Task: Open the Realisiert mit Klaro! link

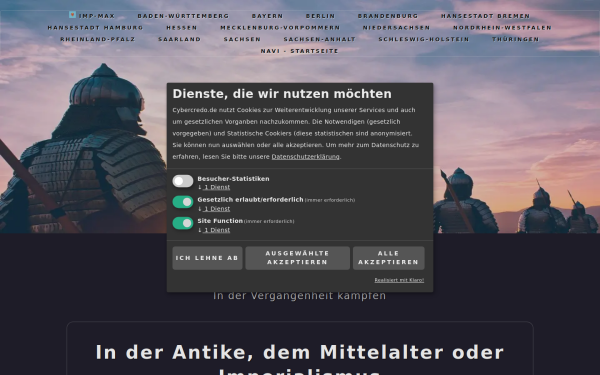Action: pyautogui.click(x=399, y=280)
